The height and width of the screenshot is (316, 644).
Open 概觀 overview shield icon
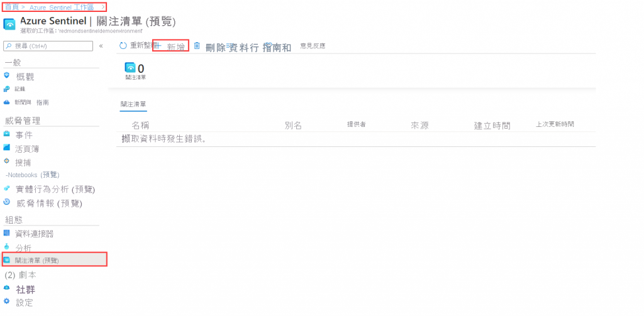tap(6, 75)
